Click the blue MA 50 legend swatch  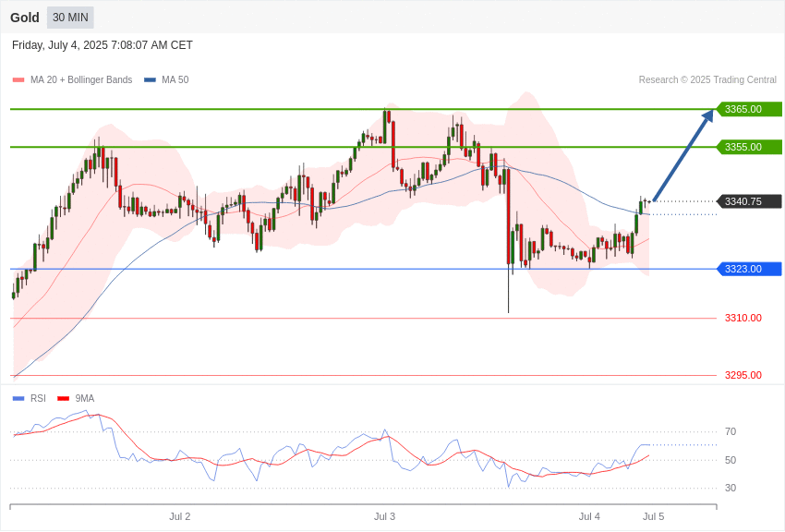pyautogui.click(x=150, y=79)
